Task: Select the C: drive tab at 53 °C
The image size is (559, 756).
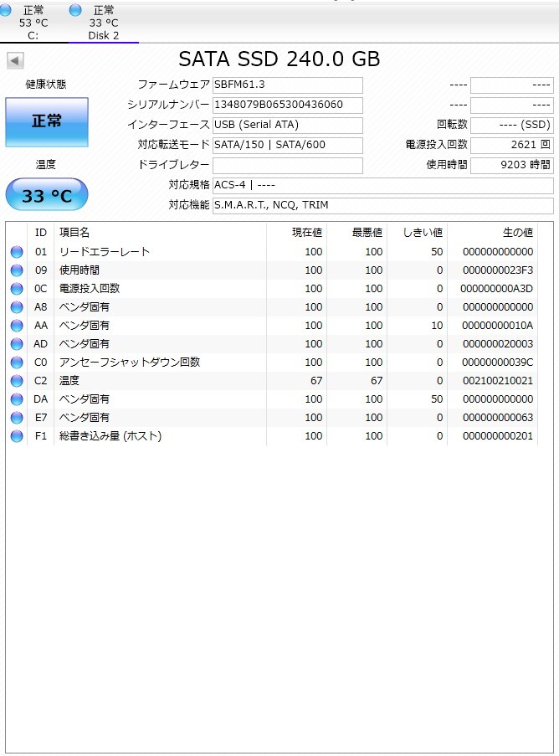Action: [x=33, y=22]
